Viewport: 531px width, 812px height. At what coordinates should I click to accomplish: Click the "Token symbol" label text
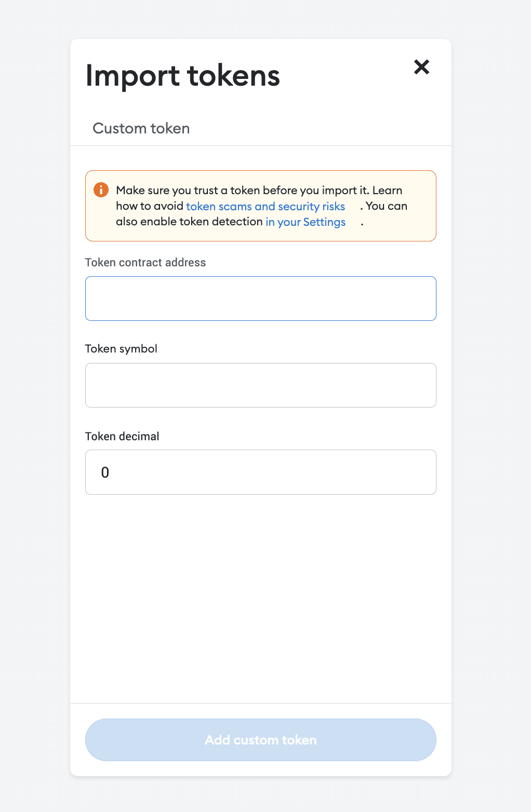(x=121, y=349)
